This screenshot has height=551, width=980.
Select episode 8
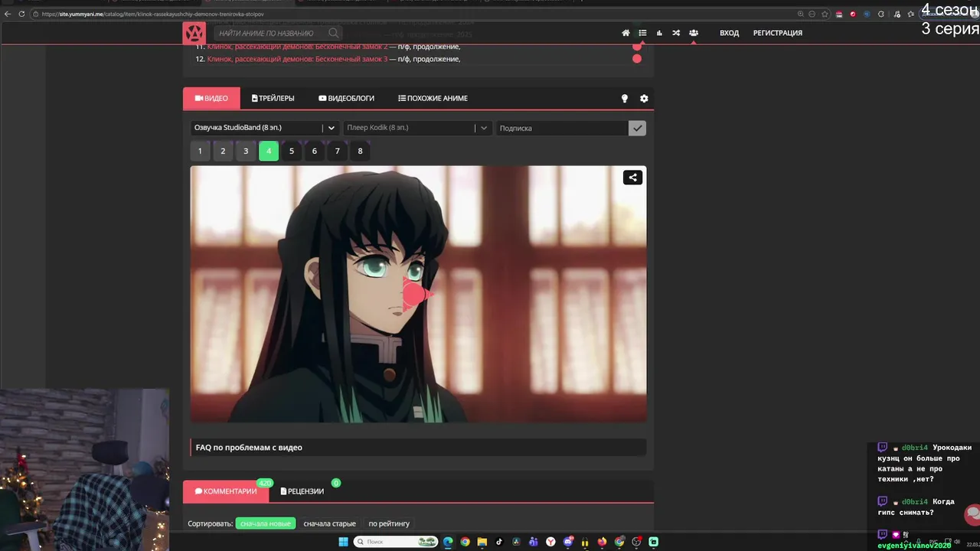pyautogui.click(x=361, y=151)
